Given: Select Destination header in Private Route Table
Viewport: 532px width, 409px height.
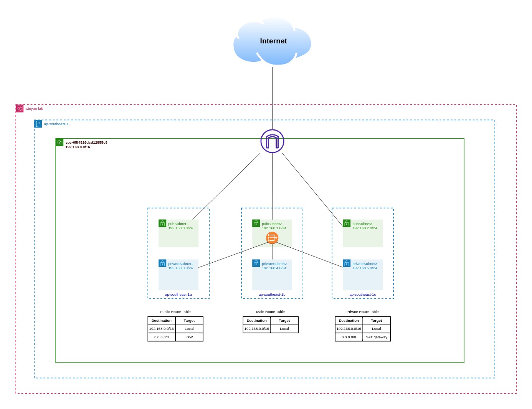Looking at the screenshot, I should pyautogui.click(x=349, y=321).
